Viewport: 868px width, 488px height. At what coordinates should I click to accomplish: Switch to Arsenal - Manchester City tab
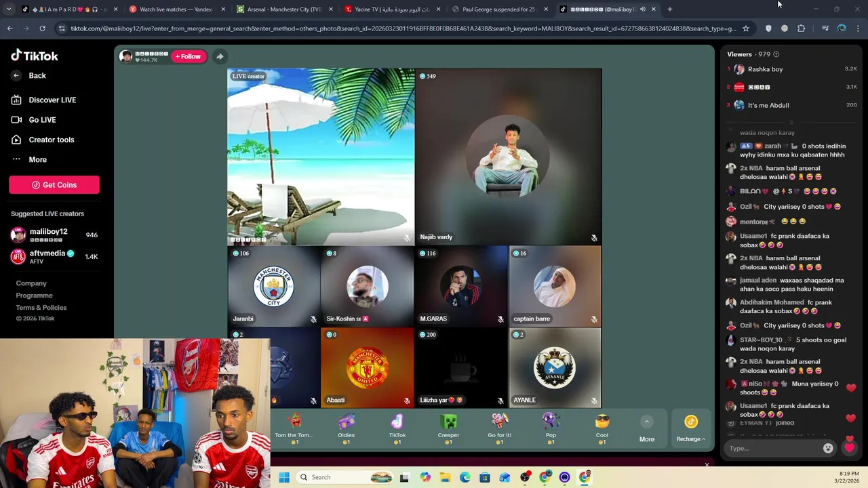click(285, 9)
